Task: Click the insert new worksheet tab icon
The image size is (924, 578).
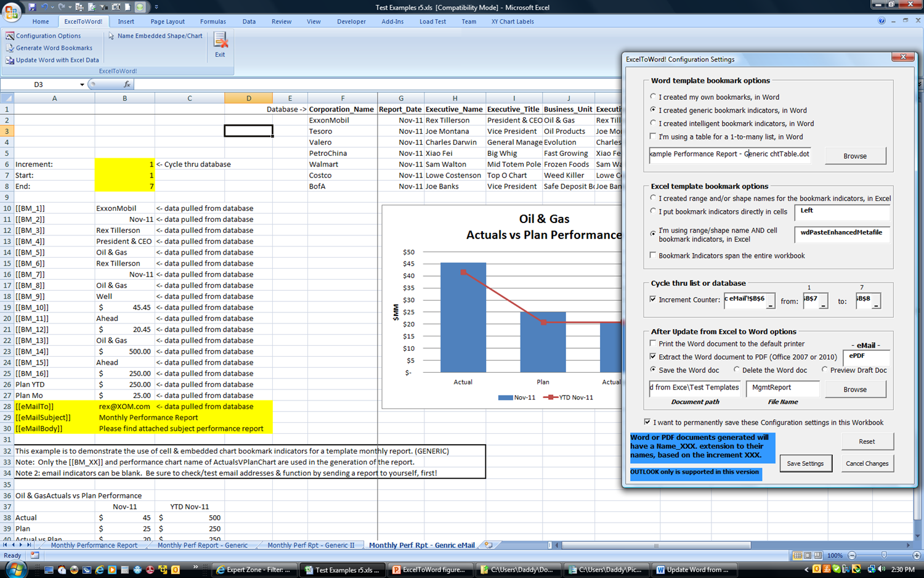Action: 488,545
